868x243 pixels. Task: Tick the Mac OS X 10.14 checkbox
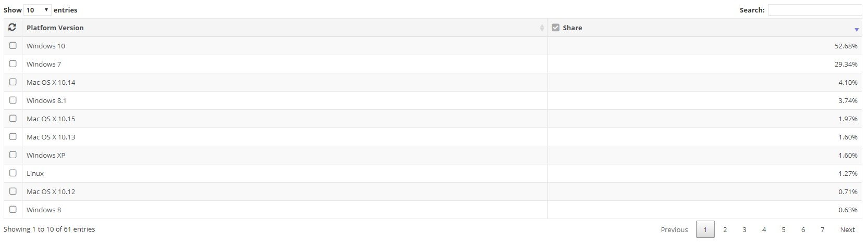click(x=13, y=82)
